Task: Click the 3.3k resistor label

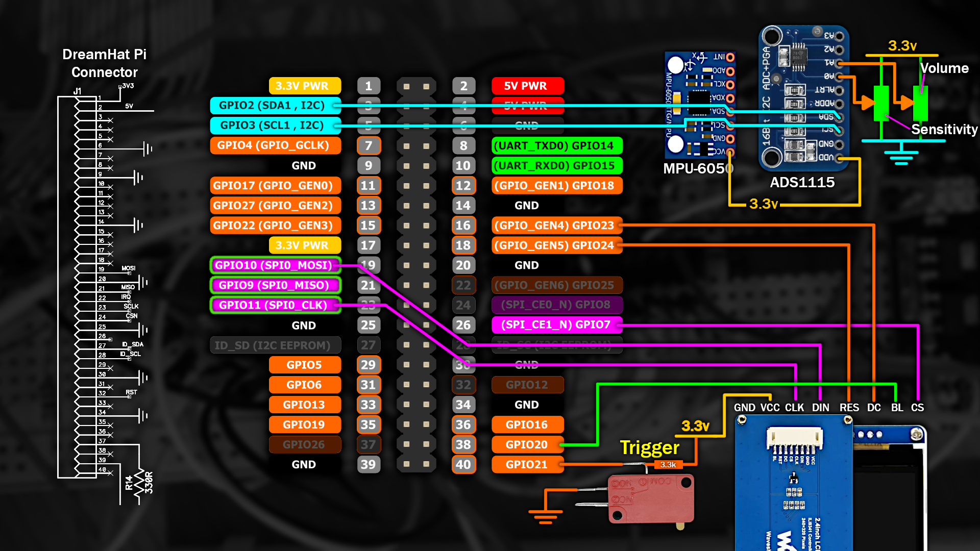Action: pyautogui.click(x=668, y=464)
